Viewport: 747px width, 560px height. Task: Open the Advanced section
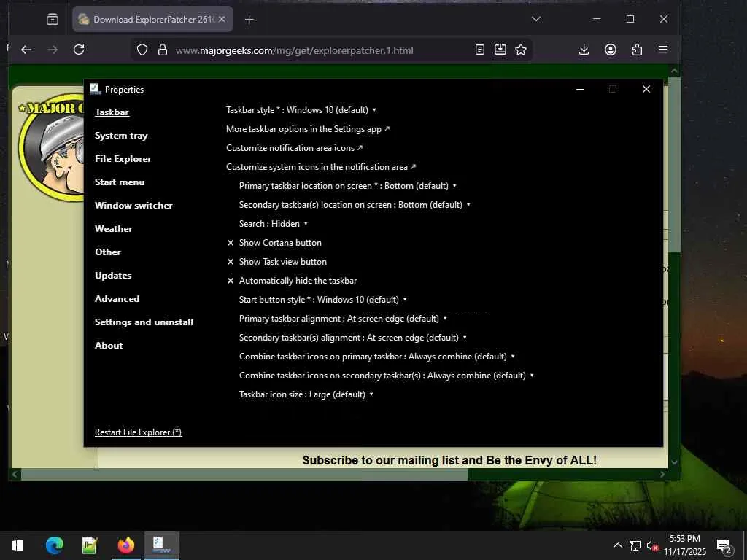117,299
